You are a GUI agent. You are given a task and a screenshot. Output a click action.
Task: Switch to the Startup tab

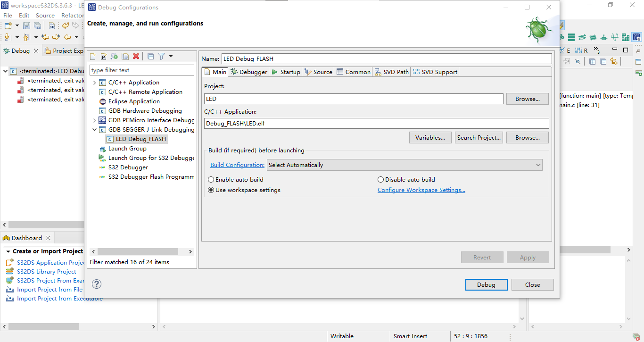[286, 72]
